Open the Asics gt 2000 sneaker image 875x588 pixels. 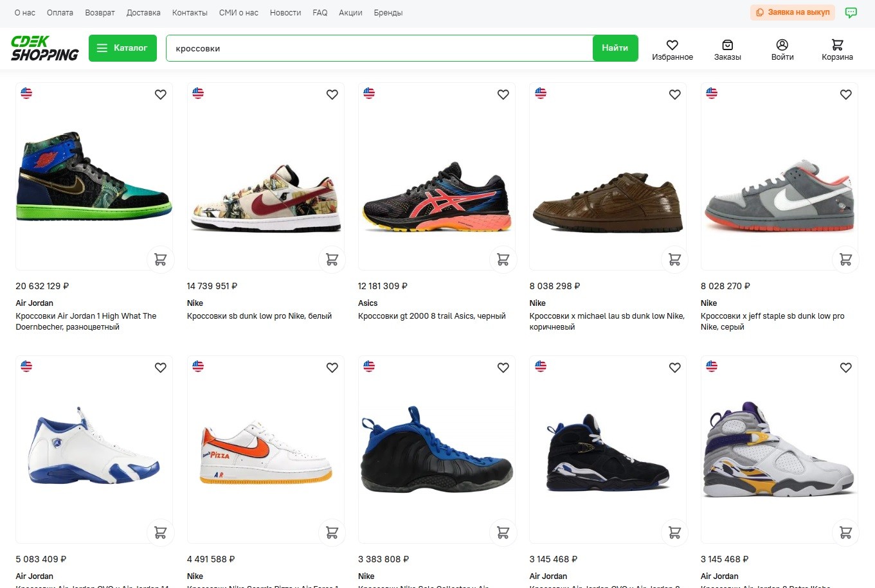point(437,196)
